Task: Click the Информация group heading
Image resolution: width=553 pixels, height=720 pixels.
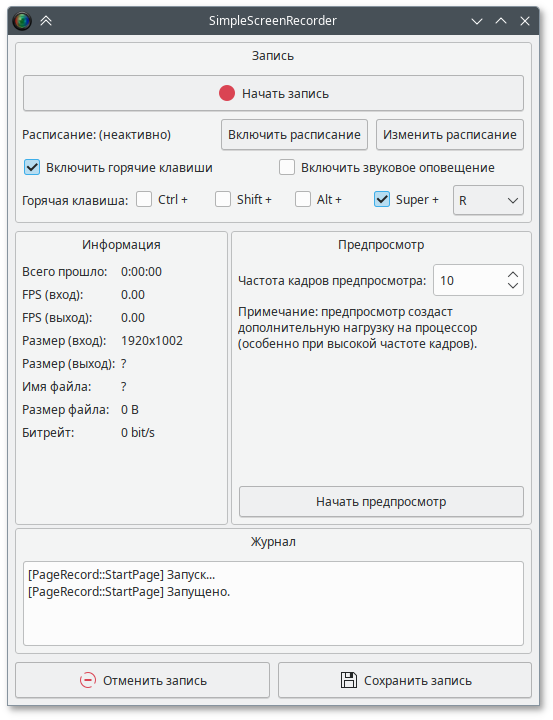Action: [121, 244]
